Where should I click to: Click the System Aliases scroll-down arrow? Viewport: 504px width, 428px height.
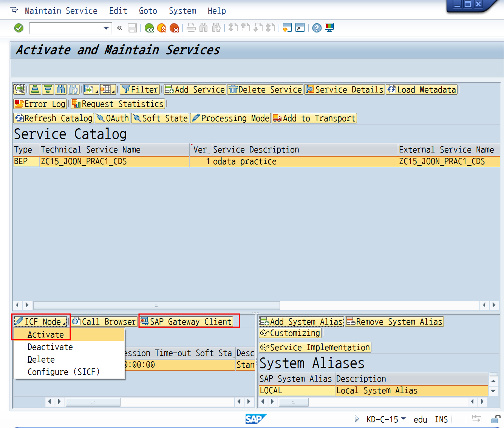(x=493, y=391)
